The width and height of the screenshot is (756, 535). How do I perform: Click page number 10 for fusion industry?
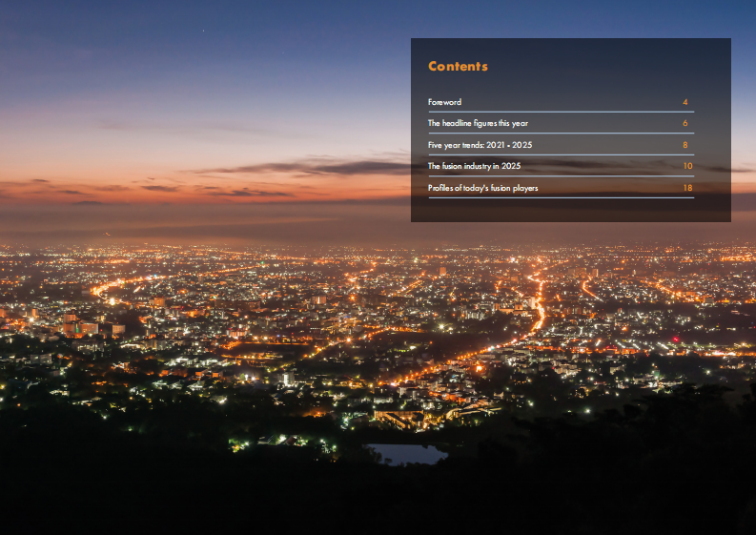[x=687, y=166]
